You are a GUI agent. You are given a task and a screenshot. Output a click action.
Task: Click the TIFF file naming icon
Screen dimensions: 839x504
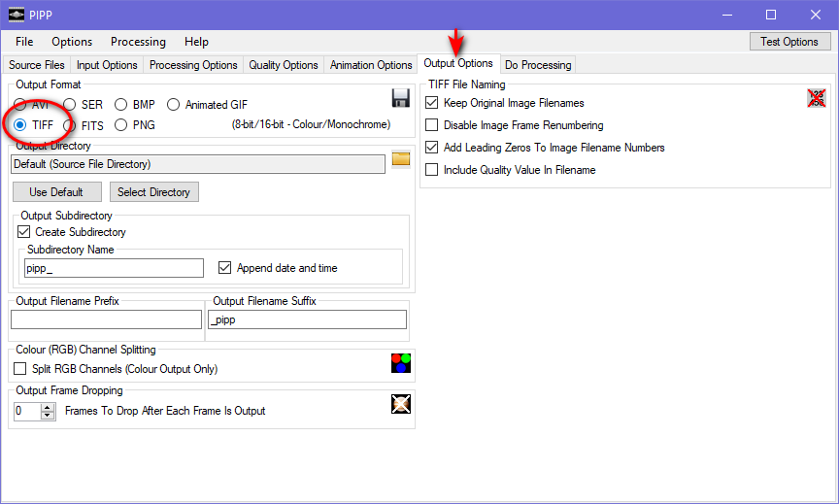[x=816, y=97]
